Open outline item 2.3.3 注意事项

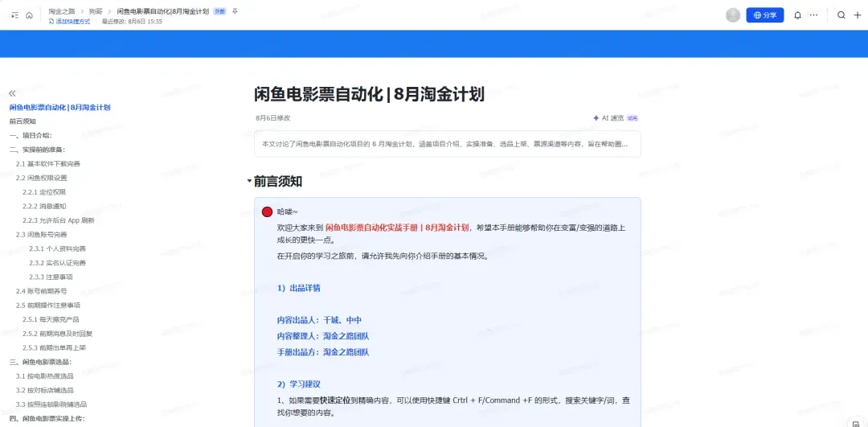point(51,277)
